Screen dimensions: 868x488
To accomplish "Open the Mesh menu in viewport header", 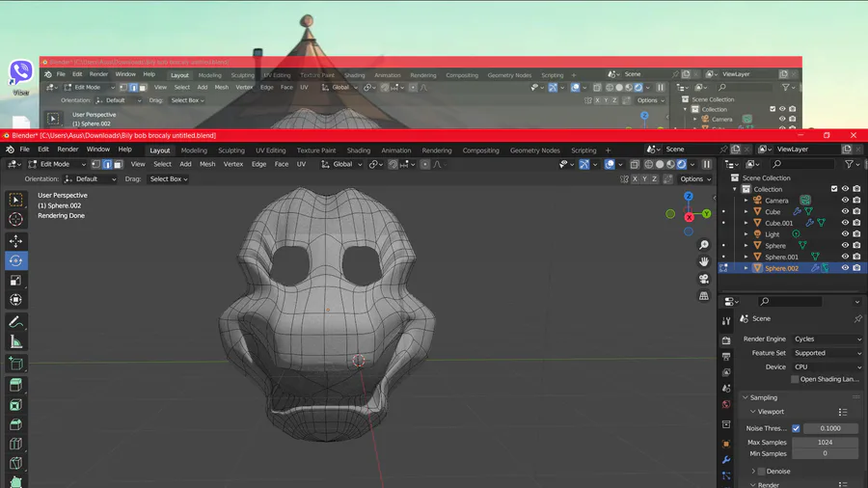I will [x=207, y=164].
